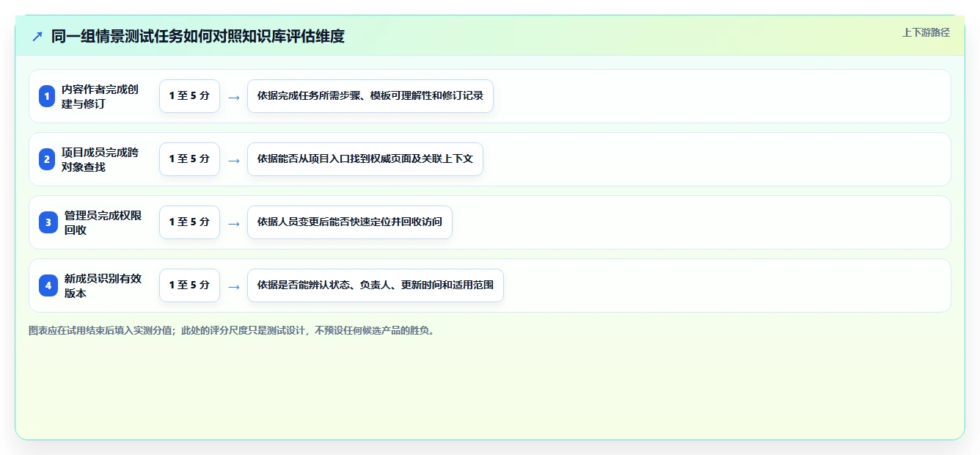Select step badge number 2
The width and height of the screenshot is (980, 455).
47,159
